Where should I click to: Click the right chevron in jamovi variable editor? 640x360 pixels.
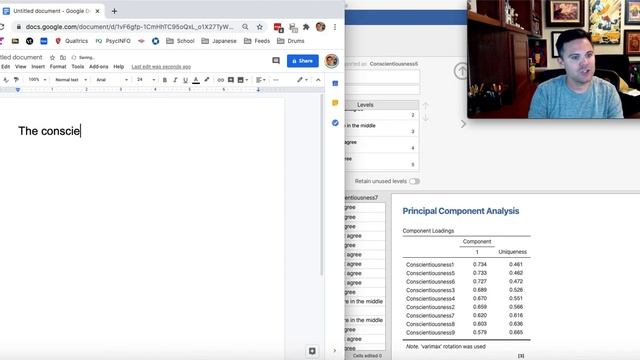point(463,124)
